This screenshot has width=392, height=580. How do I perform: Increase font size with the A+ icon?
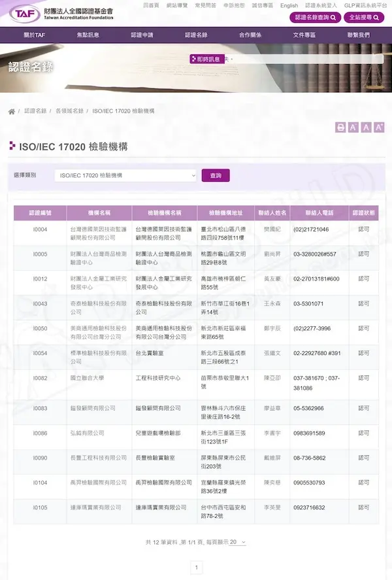pyautogui.click(x=379, y=128)
